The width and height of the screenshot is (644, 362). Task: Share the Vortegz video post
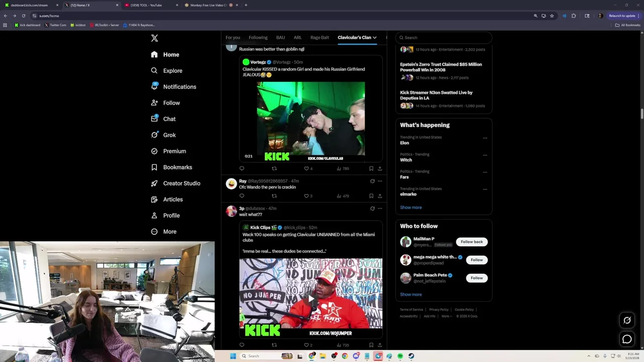(x=380, y=168)
